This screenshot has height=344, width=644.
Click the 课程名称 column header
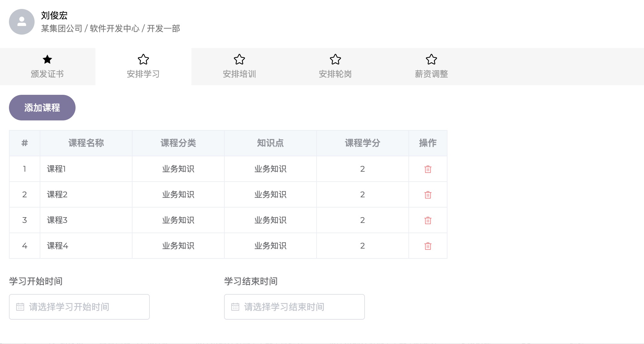(x=86, y=143)
